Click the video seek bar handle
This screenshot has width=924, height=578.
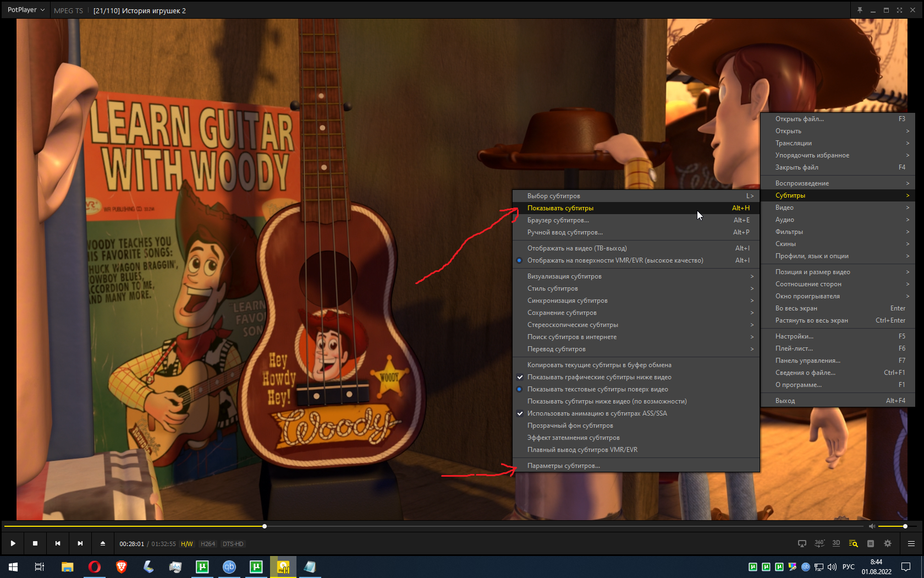tap(265, 526)
